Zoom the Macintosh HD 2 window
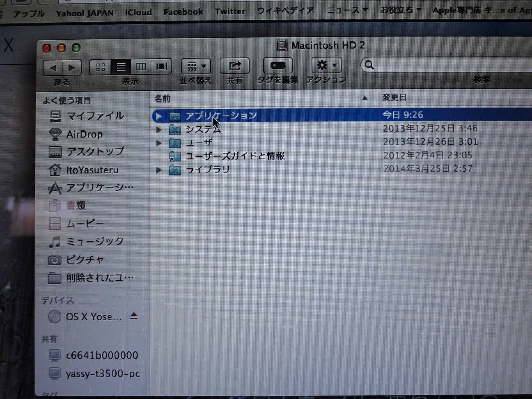The image size is (532, 399). pyautogui.click(x=76, y=48)
